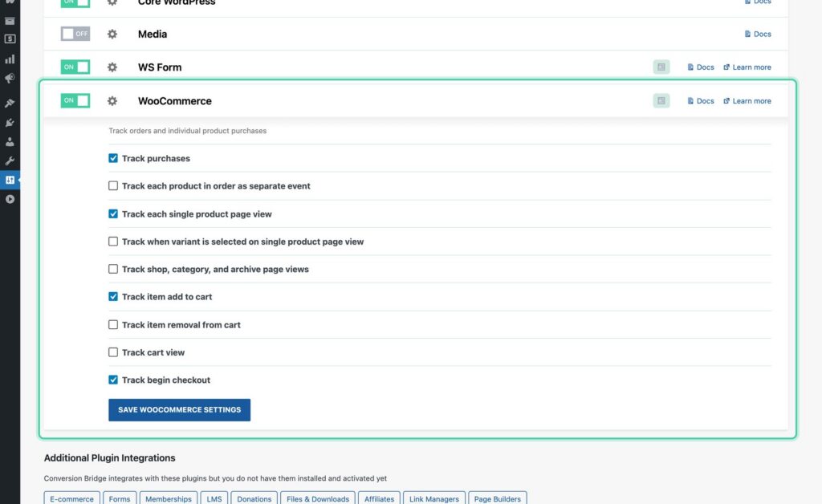Check Track when variant is selected option
Image resolution: width=822 pixels, height=504 pixels.
tap(112, 242)
